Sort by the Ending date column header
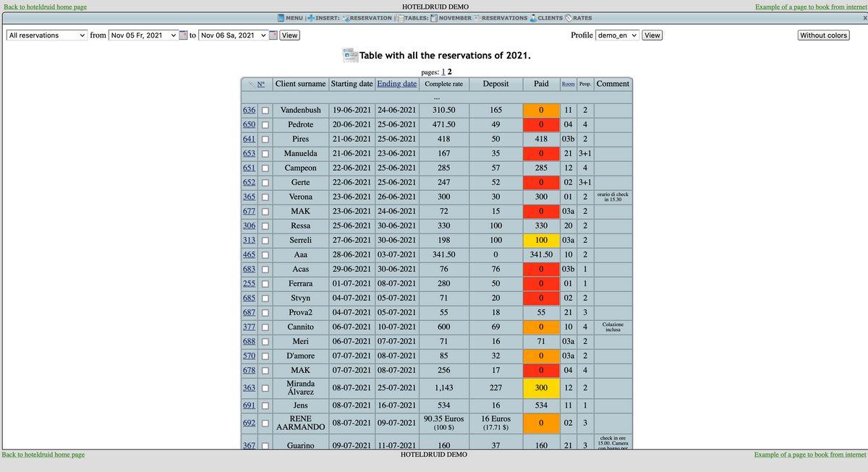The width and height of the screenshot is (868, 472). click(397, 84)
